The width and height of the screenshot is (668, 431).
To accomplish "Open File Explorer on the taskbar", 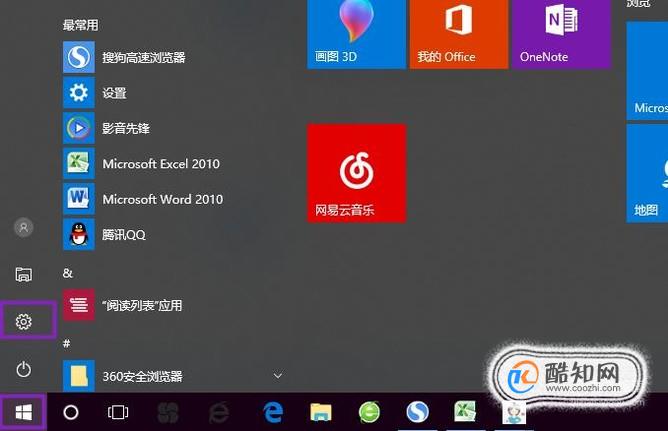I will [x=321, y=412].
